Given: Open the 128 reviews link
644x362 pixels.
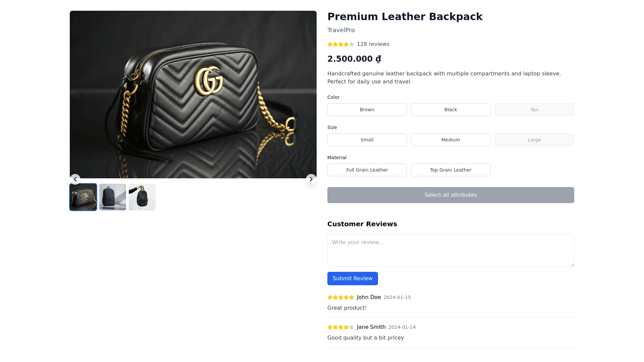Looking at the screenshot, I should [x=373, y=44].
